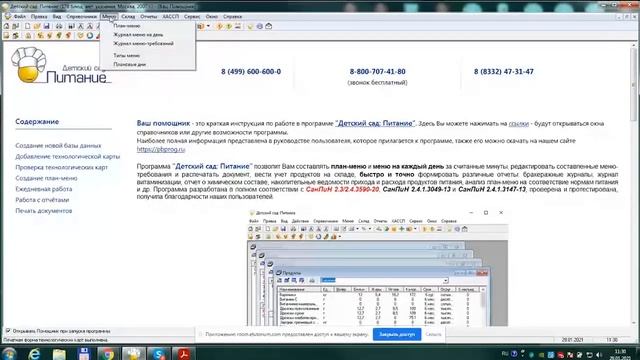Open 'Печать документов' contents link
This screenshot has width=640, height=360.
pos(44,211)
